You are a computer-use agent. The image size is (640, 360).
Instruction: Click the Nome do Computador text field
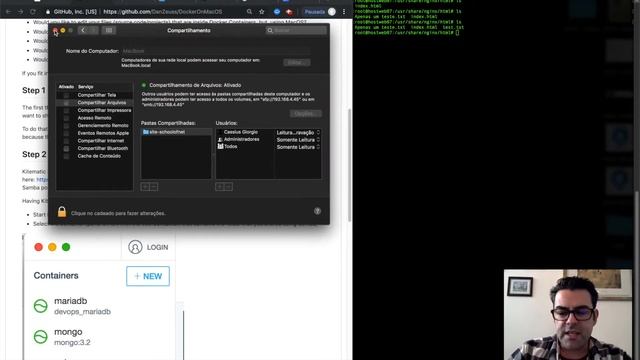coord(216,51)
